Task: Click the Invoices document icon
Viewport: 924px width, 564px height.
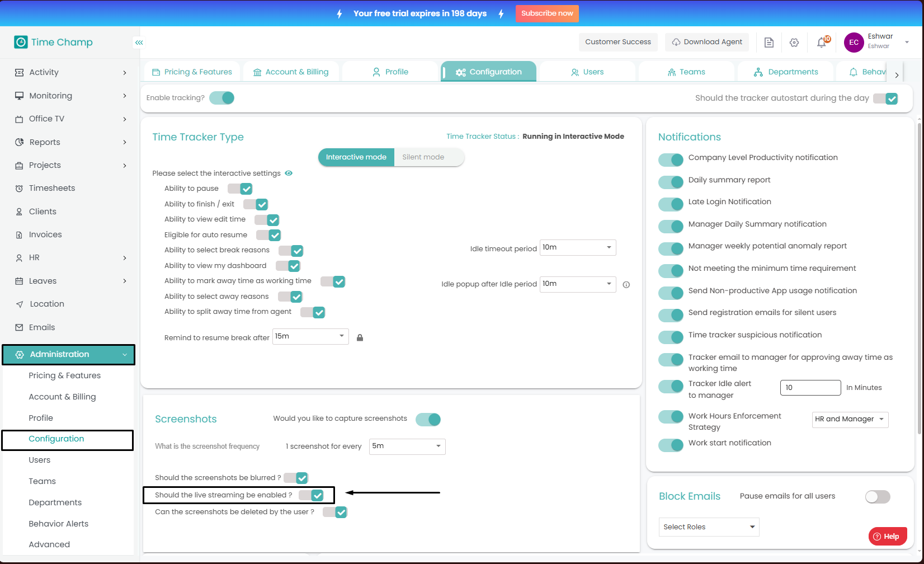Action: coord(19,235)
